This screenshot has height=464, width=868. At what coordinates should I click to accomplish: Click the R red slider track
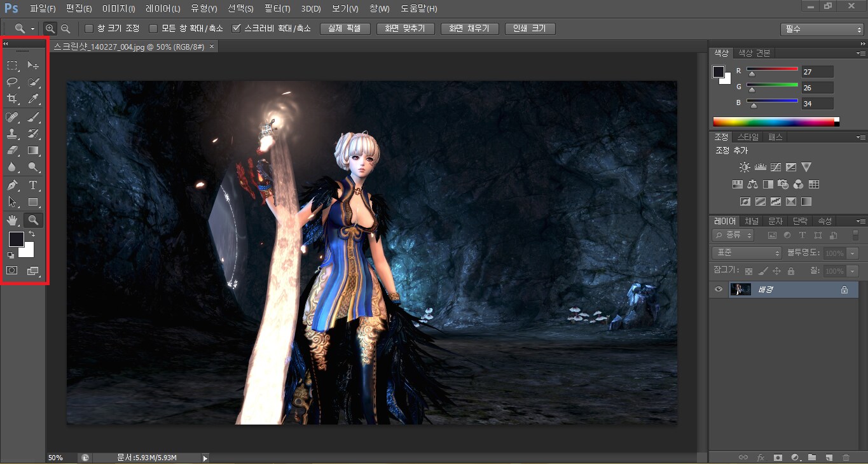[x=772, y=69]
